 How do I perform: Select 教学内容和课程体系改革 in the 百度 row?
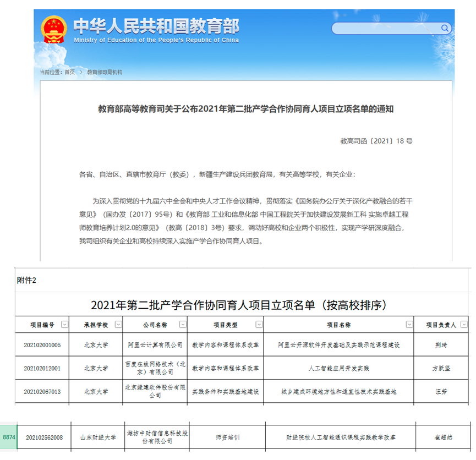pos(226,368)
